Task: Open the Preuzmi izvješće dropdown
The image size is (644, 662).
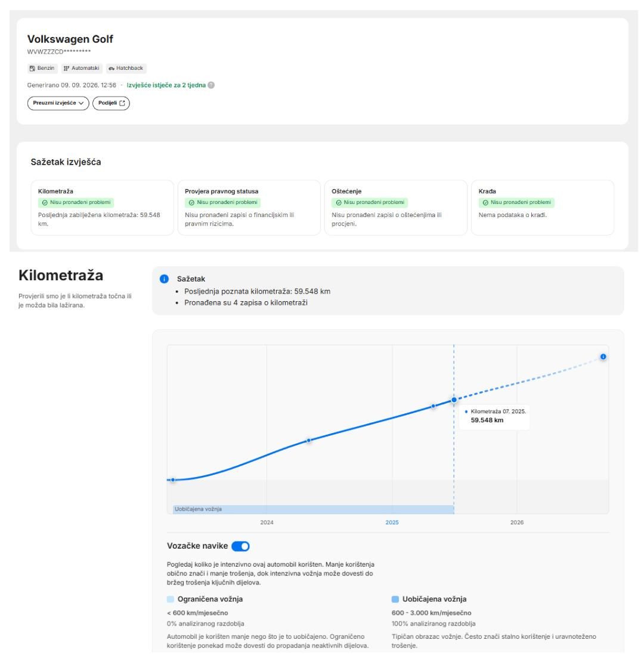Action: (58, 103)
